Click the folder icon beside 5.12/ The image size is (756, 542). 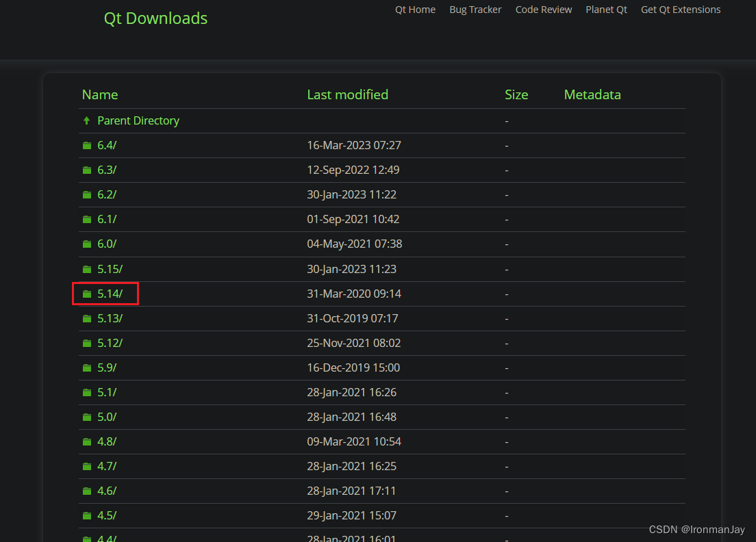click(x=87, y=343)
